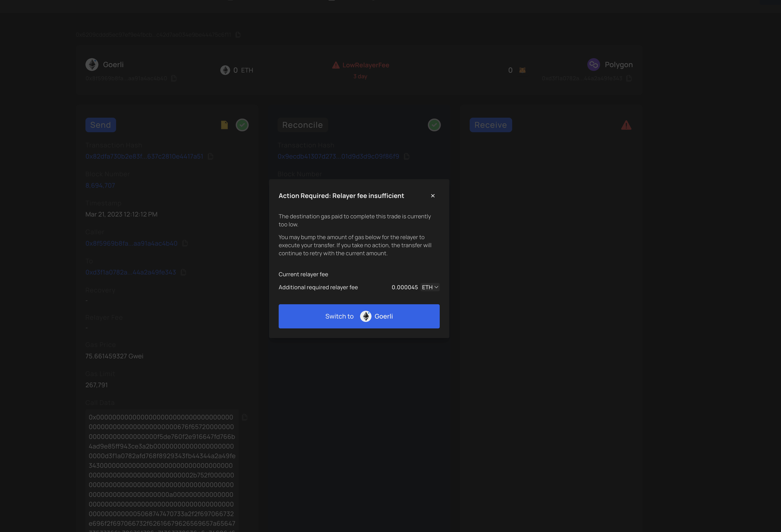
Task: Copy the Caller address 0x8f5969b8fa...
Action: point(185,243)
